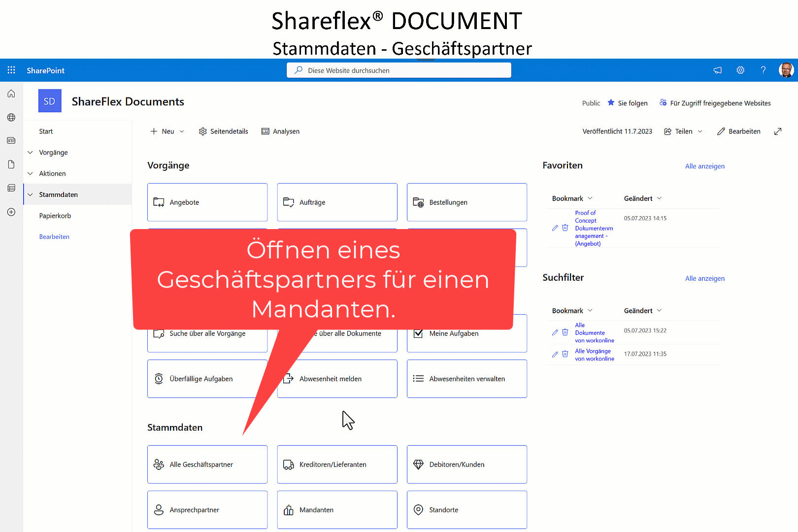798x532 pixels.
Task: Click the megaphone feedback icon
Action: 718,70
